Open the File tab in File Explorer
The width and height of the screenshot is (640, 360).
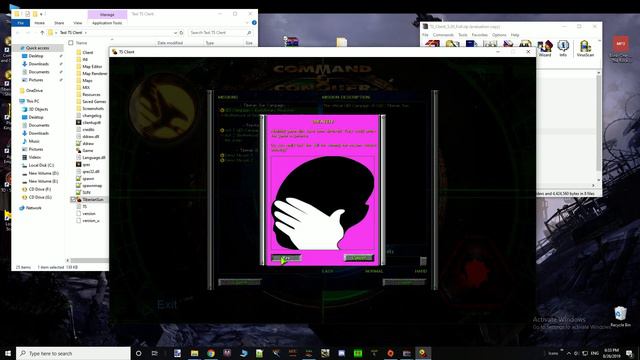pos(21,23)
